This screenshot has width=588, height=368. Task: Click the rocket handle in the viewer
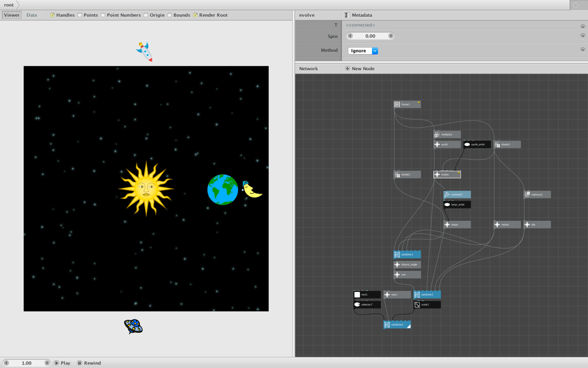coord(145,52)
